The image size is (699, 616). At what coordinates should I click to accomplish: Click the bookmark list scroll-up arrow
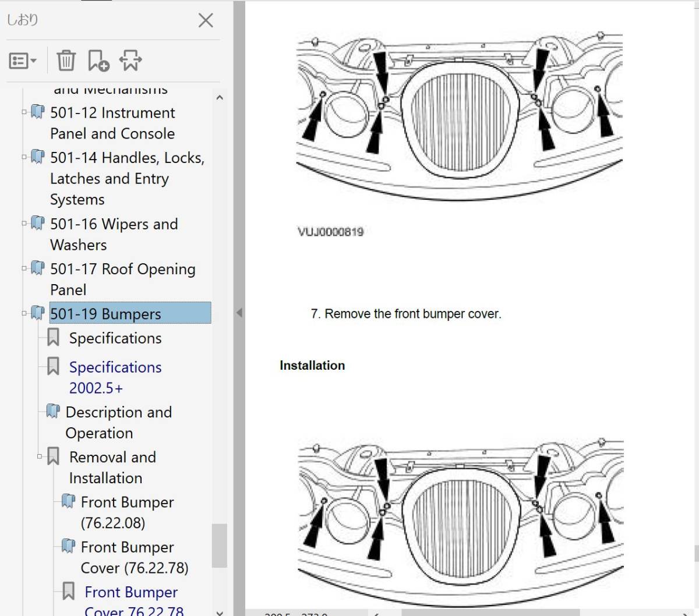219,97
